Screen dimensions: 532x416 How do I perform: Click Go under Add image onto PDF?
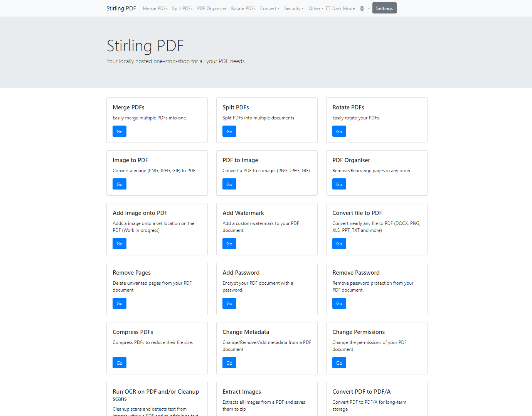(120, 244)
